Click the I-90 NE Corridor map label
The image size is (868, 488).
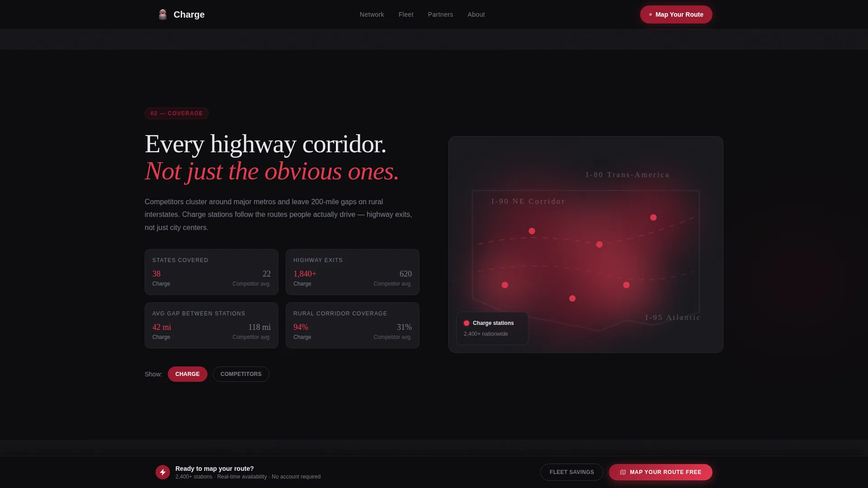[528, 202]
